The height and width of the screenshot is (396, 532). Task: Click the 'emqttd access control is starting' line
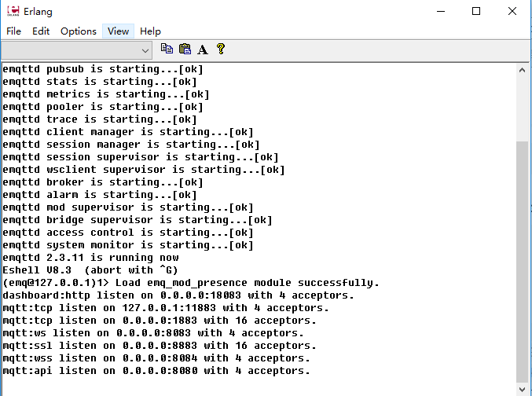[x=128, y=233]
